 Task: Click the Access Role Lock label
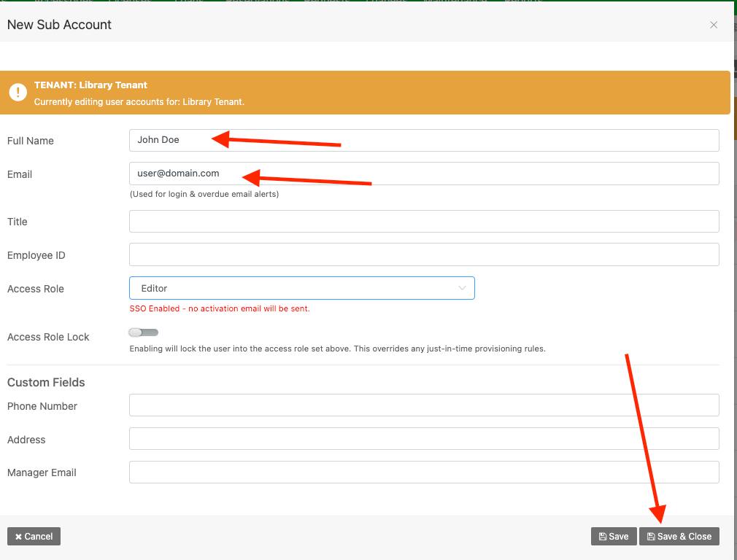pos(48,337)
